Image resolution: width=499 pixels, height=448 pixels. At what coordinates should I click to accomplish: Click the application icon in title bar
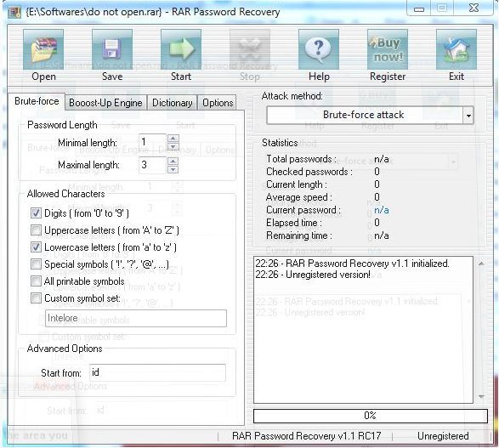(14, 12)
